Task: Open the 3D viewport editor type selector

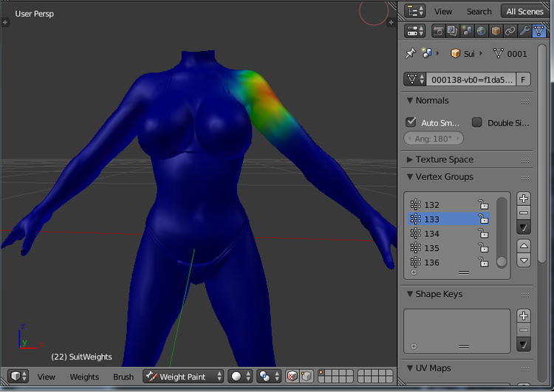Action: point(18,376)
